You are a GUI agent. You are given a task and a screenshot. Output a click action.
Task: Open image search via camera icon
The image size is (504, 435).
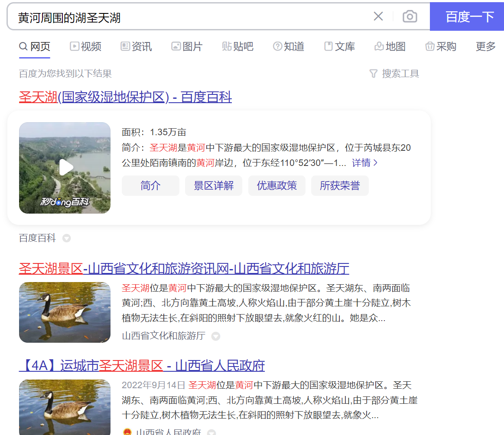tap(410, 16)
